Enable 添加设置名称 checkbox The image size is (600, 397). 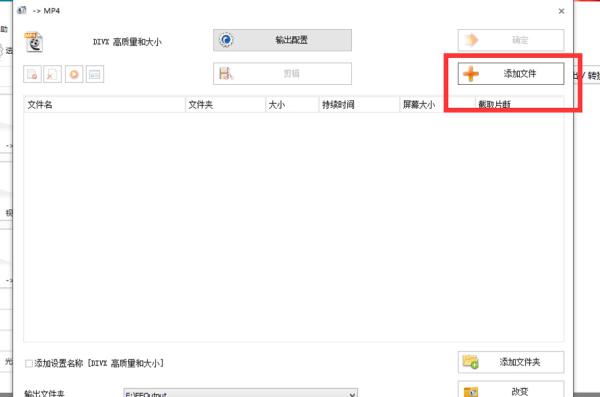[x=29, y=363]
